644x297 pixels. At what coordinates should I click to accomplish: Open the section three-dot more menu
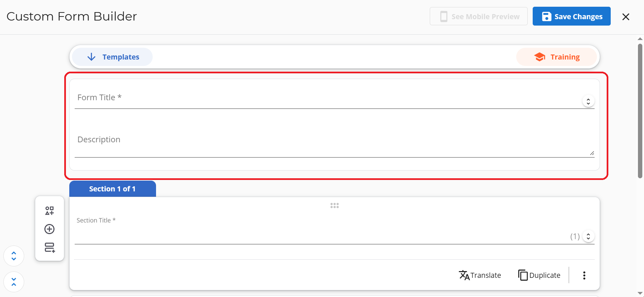[x=584, y=275]
